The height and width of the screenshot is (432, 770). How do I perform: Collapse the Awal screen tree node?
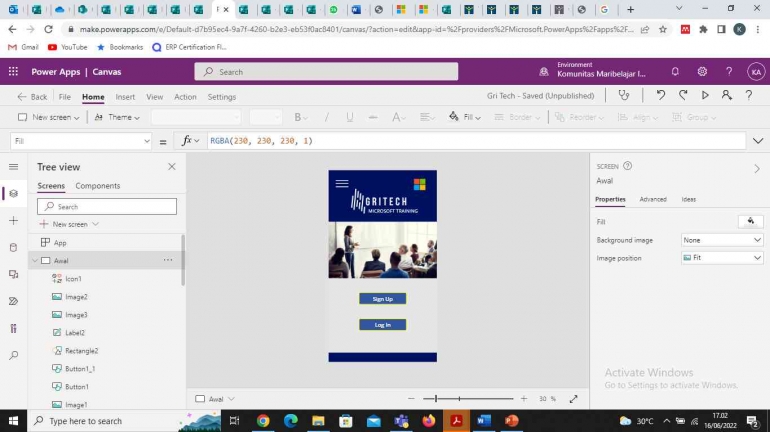[34, 261]
